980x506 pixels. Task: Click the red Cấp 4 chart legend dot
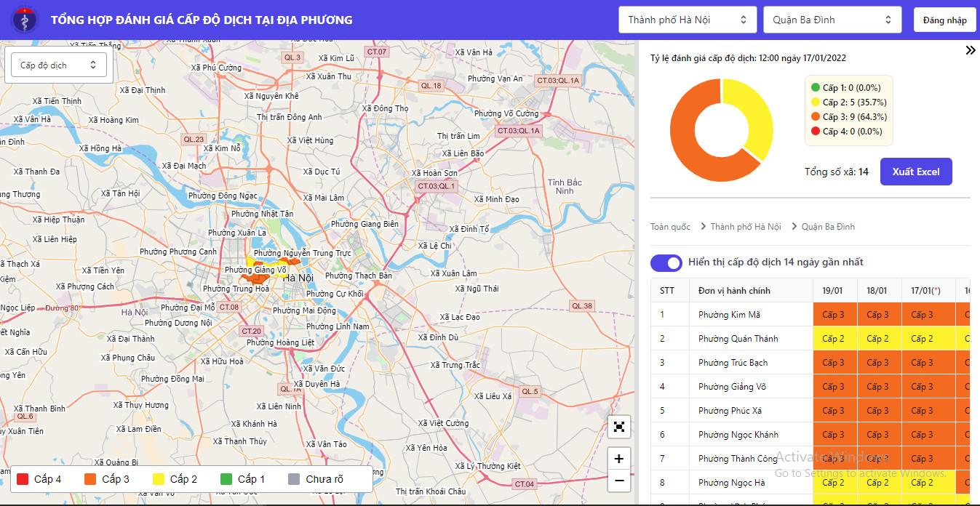[x=816, y=132]
